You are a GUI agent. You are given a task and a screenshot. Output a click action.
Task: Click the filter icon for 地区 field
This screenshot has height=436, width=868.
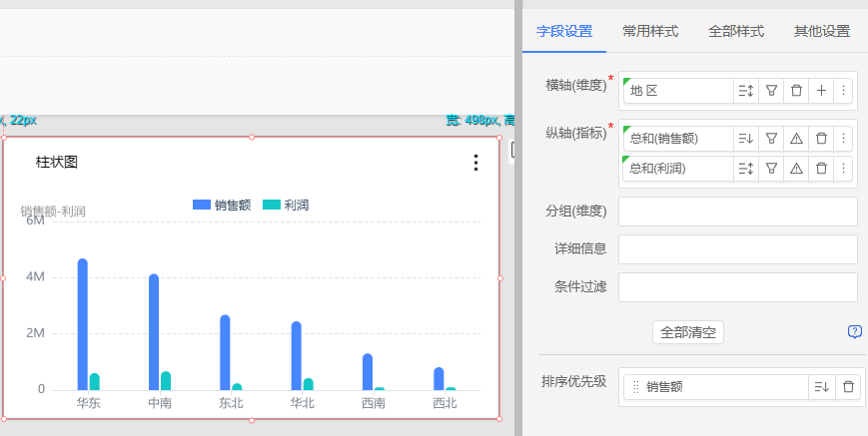771,91
